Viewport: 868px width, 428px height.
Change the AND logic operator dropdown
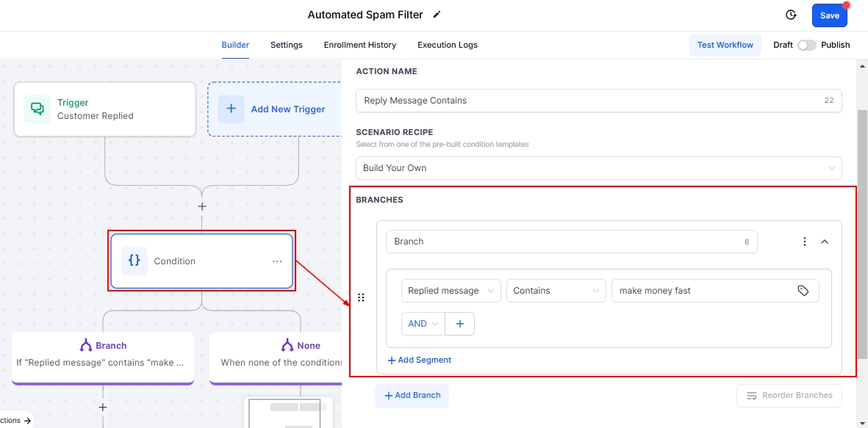pyautogui.click(x=423, y=324)
